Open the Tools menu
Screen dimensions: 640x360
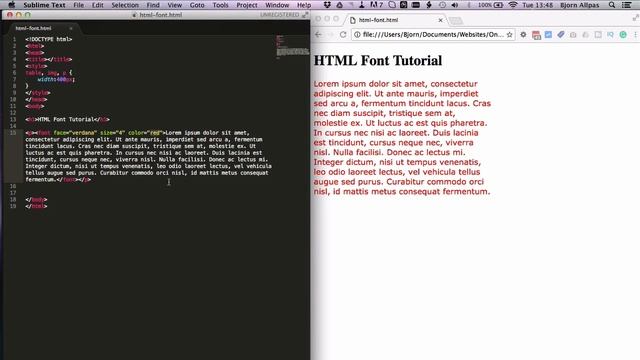click(220, 5)
